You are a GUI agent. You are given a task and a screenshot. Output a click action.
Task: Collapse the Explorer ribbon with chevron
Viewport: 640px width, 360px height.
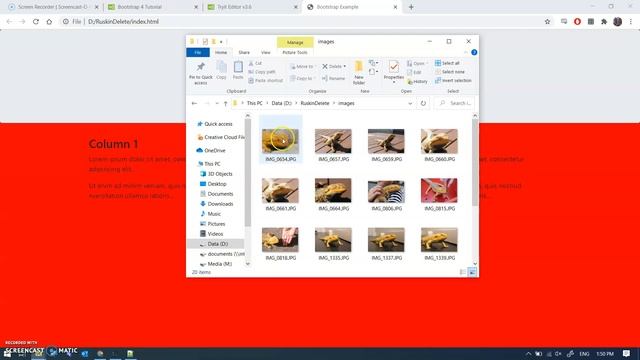coord(466,52)
